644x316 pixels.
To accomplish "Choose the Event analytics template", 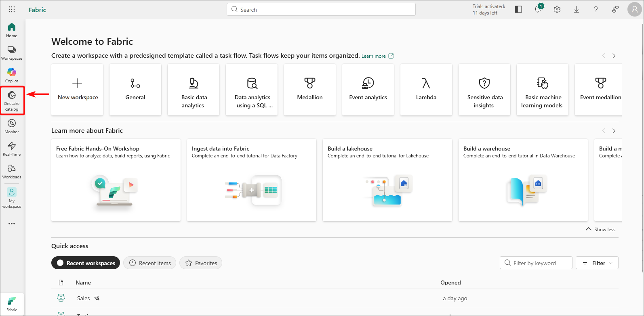I will [x=368, y=90].
